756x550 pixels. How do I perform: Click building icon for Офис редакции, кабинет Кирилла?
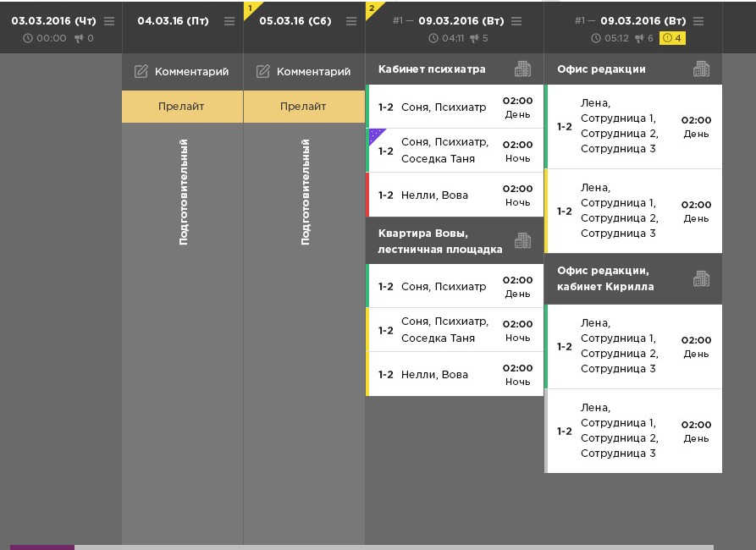coord(702,278)
